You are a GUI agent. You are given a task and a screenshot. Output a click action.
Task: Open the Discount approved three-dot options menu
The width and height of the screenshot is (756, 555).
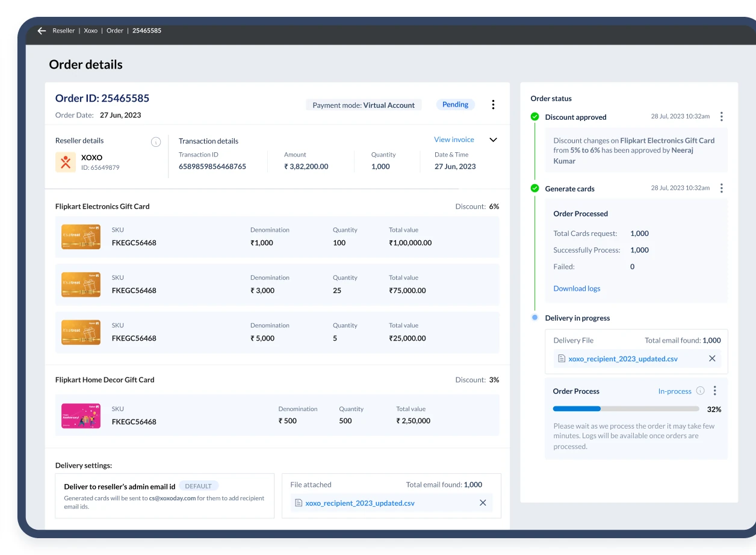pyautogui.click(x=721, y=117)
